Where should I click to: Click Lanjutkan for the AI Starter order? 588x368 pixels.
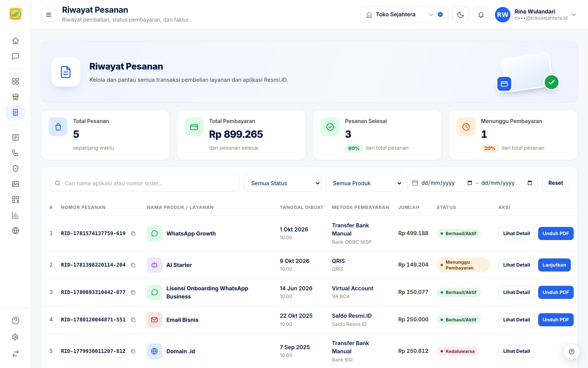click(554, 265)
